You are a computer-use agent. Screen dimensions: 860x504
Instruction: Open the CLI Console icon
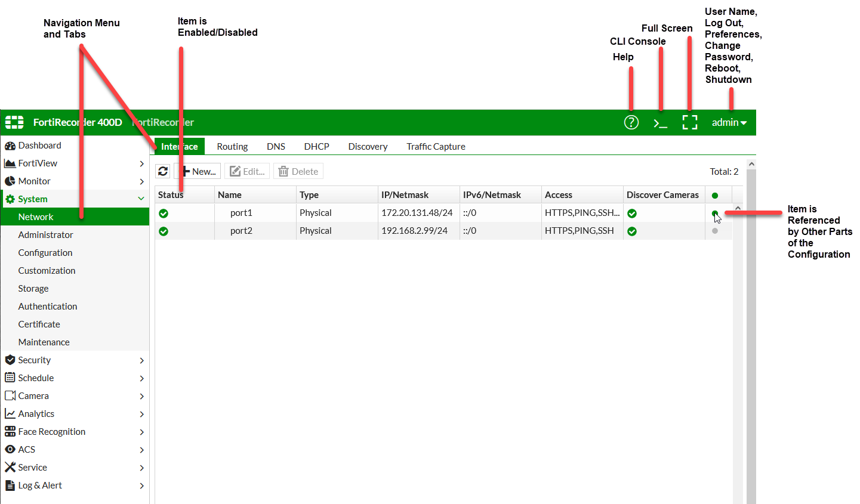[x=660, y=122]
